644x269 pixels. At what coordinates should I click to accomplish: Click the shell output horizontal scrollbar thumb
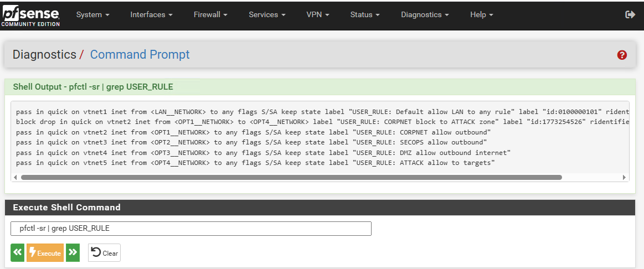[x=291, y=178]
